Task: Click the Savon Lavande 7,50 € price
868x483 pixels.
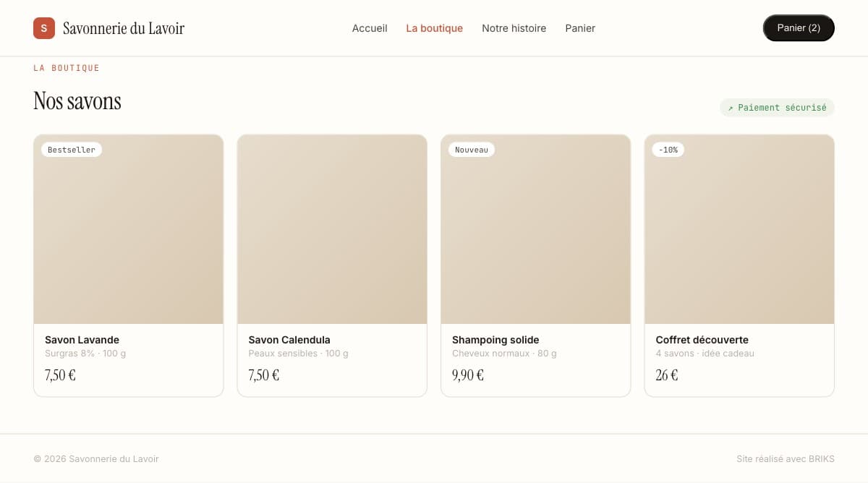Action: coord(60,375)
